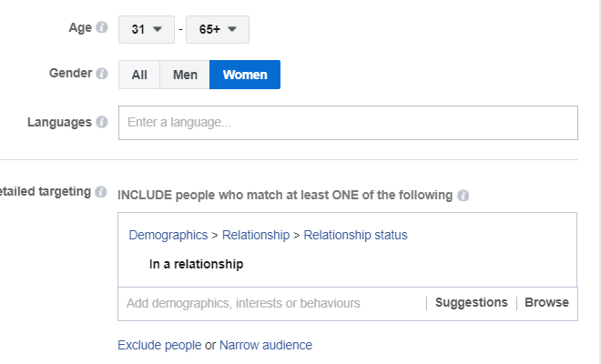Select All genders option
Image resolution: width=601 pixels, height=364 pixels.
(x=139, y=75)
